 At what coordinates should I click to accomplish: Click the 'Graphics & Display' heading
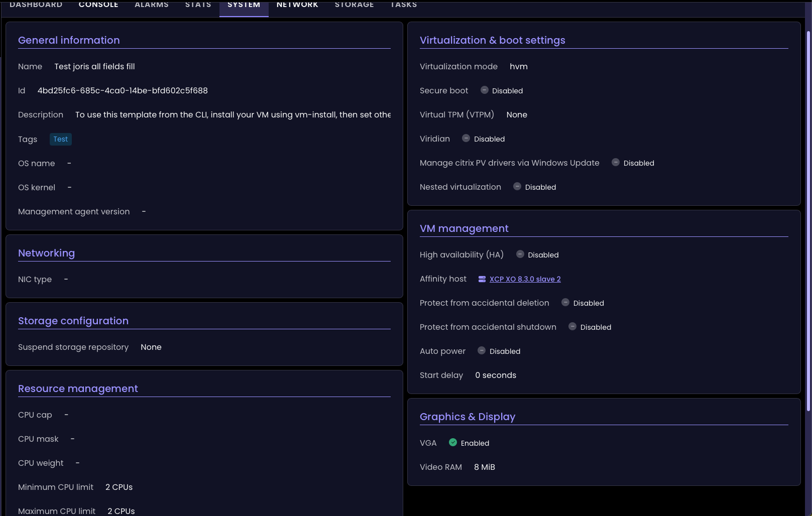pyautogui.click(x=468, y=417)
